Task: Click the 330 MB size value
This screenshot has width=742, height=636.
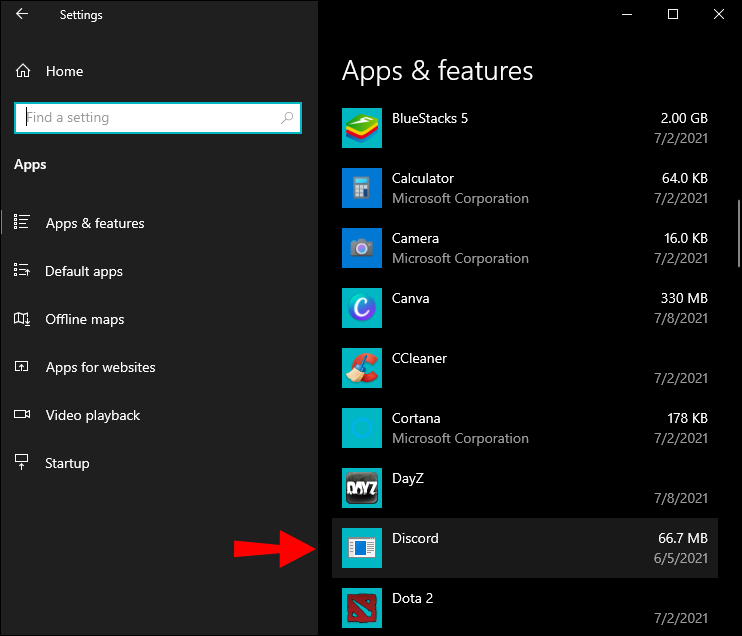Action: pyautogui.click(x=684, y=299)
